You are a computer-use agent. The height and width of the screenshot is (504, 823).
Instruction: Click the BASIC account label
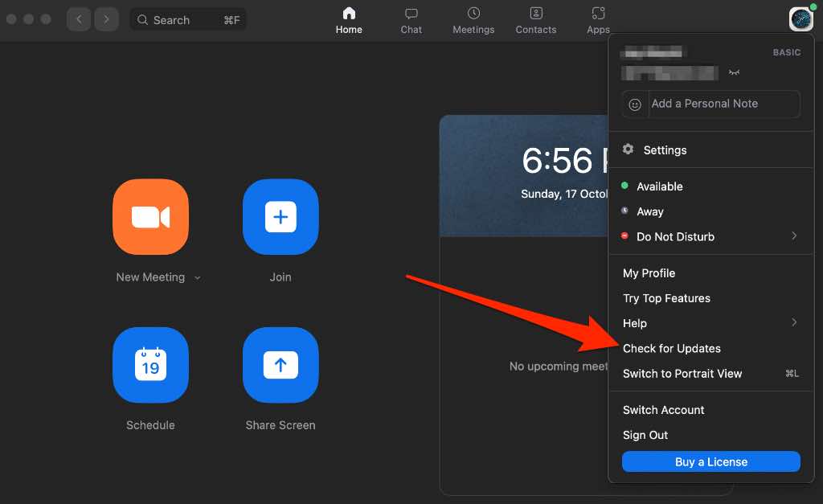[x=787, y=52]
